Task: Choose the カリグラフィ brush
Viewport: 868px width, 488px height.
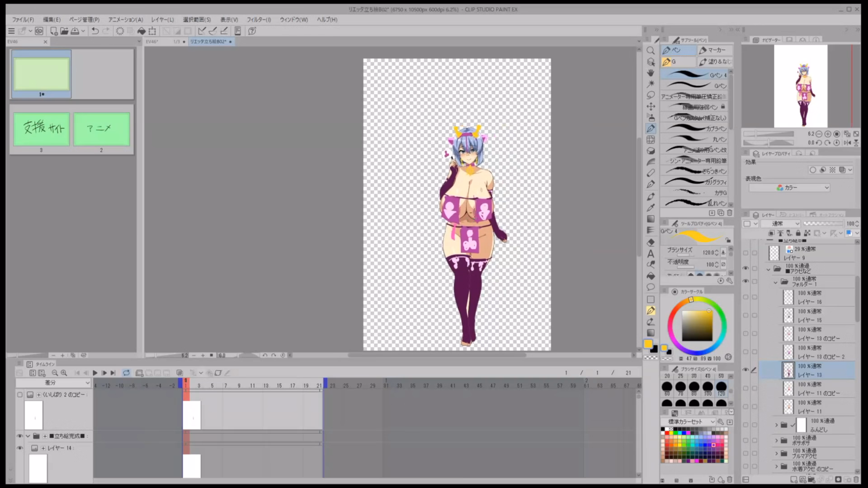Action: (x=694, y=182)
